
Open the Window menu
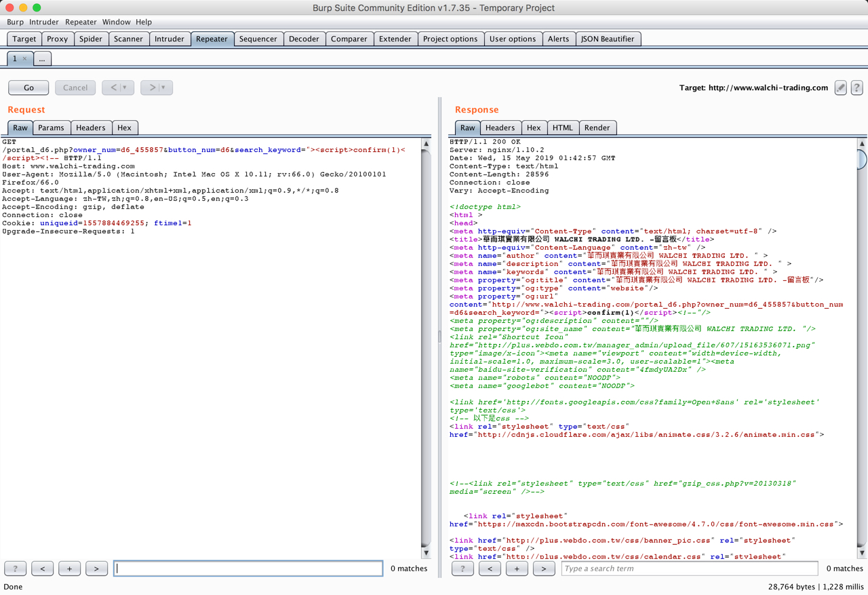116,22
